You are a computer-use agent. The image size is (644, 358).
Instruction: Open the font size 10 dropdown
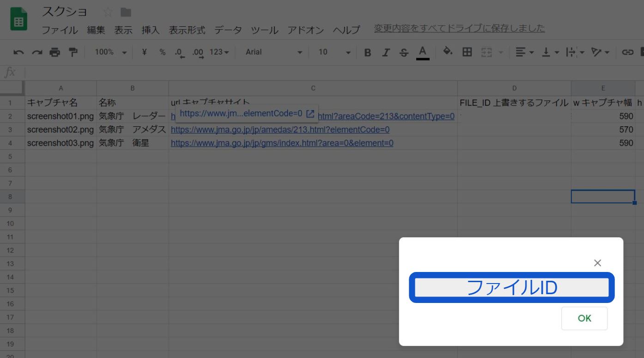point(334,52)
